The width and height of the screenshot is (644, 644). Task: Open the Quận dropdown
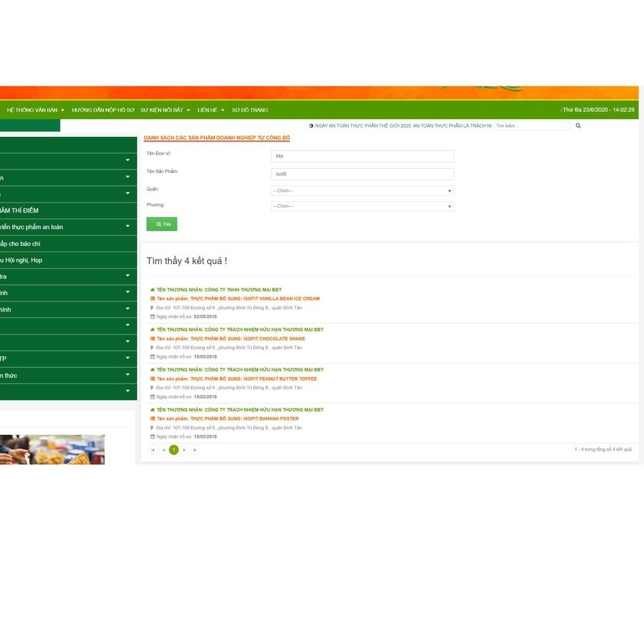click(x=362, y=191)
